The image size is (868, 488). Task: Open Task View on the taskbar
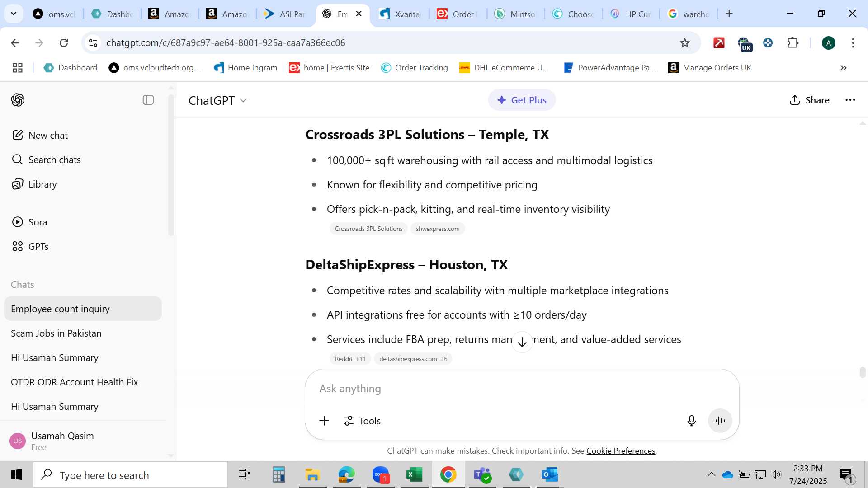(244, 475)
